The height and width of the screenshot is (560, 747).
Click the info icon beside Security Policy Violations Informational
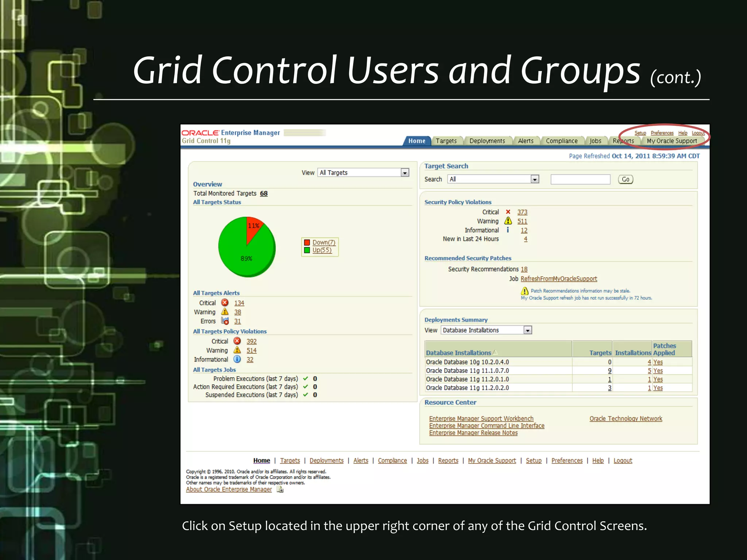(x=508, y=230)
